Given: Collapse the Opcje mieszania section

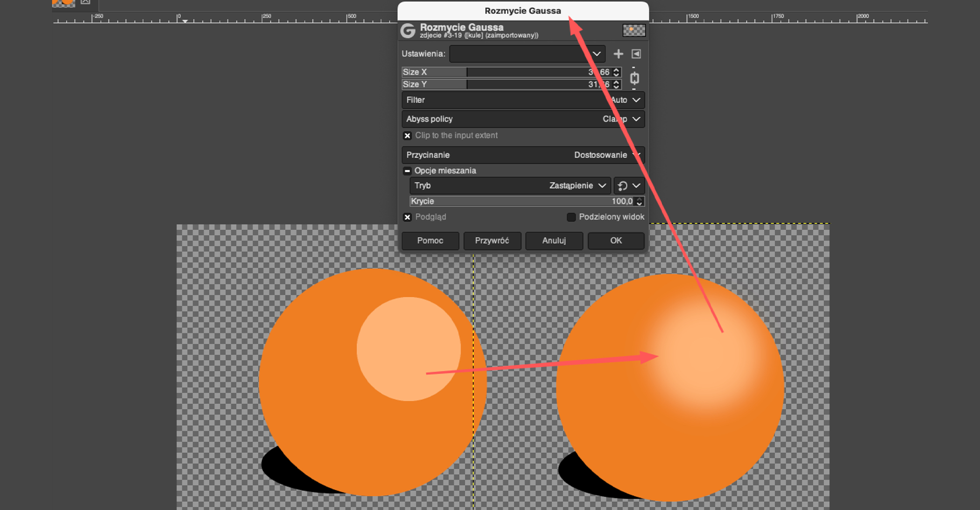Looking at the screenshot, I should pyautogui.click(x=407, y=171).
